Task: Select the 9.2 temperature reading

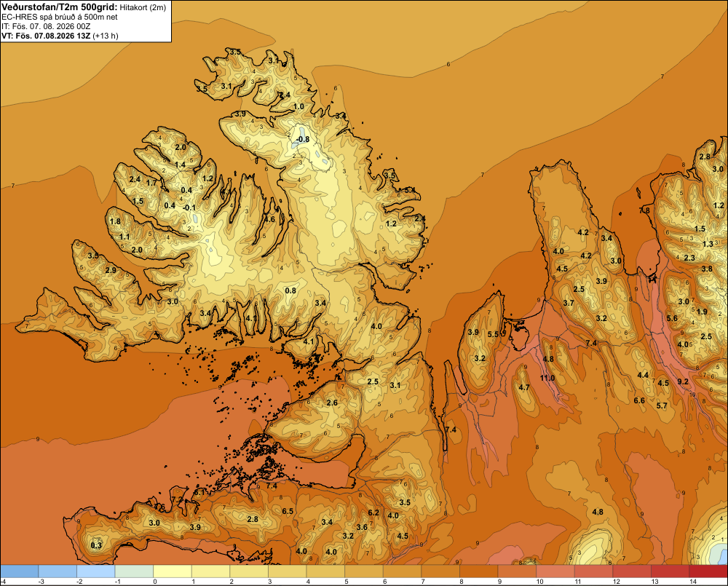Action: click(683, 381)
